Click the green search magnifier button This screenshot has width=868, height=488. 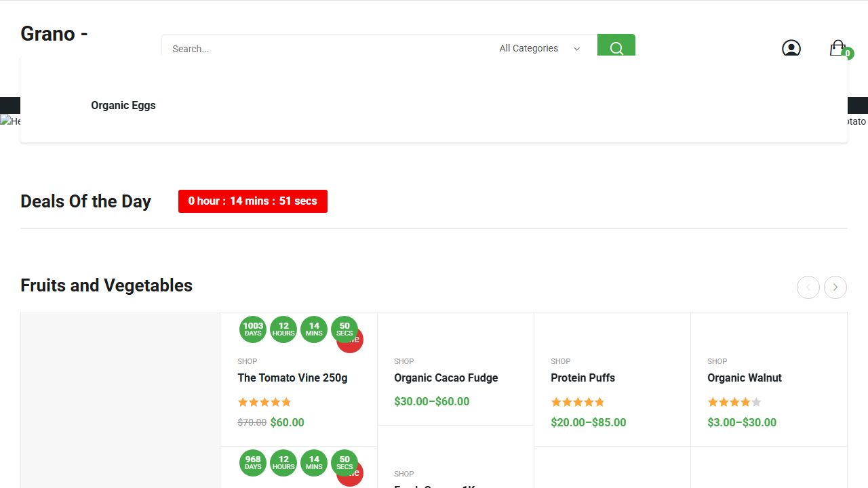tap(616, 45)
